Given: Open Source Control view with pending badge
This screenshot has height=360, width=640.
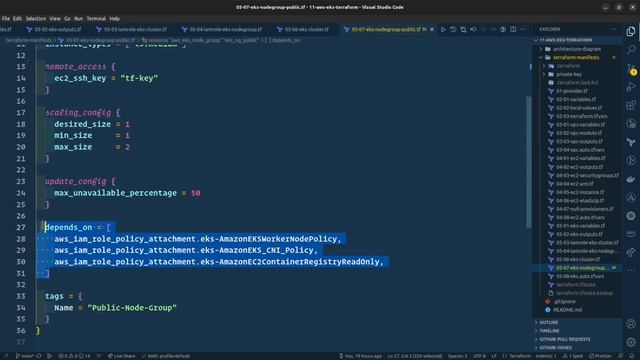Looking at the screenshot, I should 631,69.
